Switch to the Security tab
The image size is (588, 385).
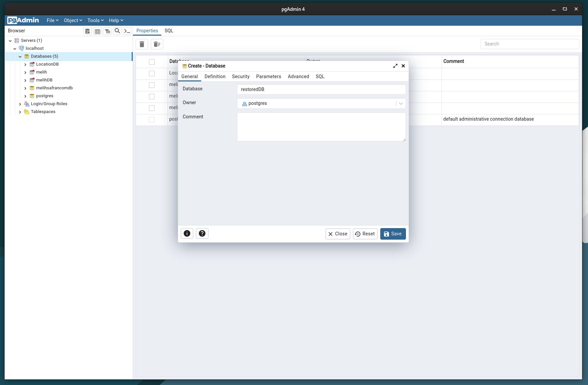pyautogui.click(x=241, y=76)
